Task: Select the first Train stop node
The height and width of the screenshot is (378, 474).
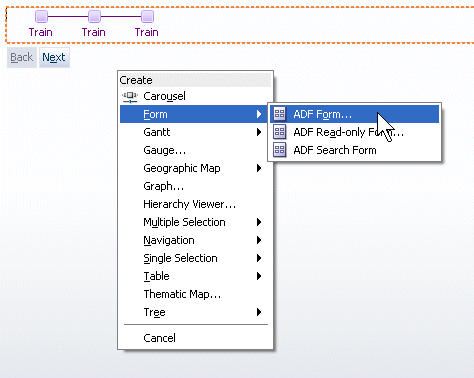Action: pos(41,16)
